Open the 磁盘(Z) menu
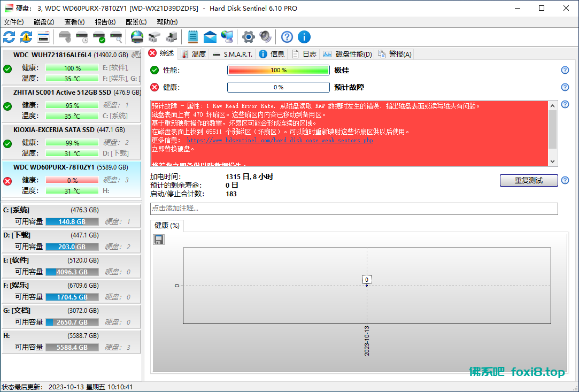This screenshot has height=392, width=579. 43,22
